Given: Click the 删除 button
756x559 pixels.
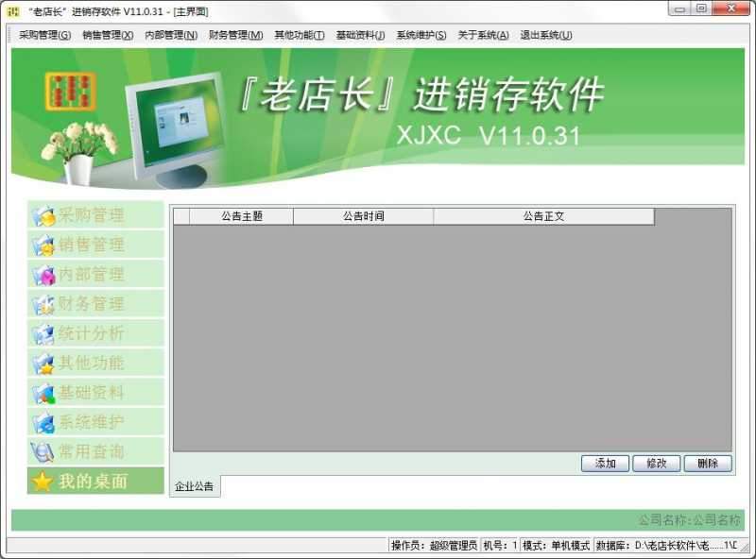Looking at the screenshot, I should click(x=707, y=464).
